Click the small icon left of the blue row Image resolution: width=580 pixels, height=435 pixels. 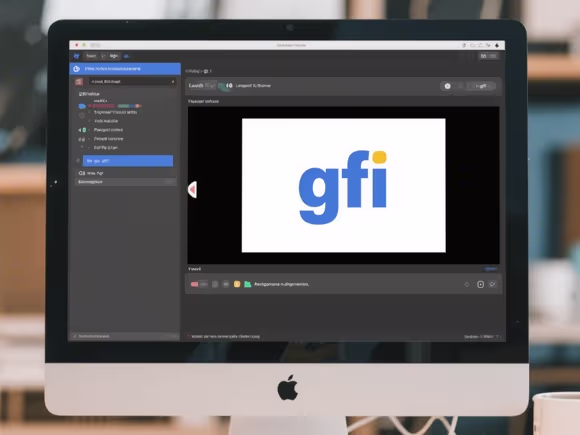click(x=78, y=161)
